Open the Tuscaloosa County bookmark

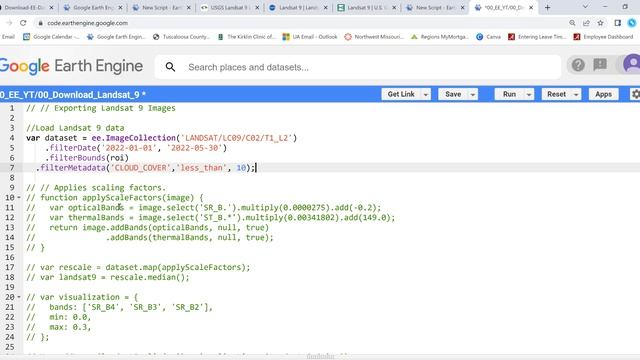181,37
